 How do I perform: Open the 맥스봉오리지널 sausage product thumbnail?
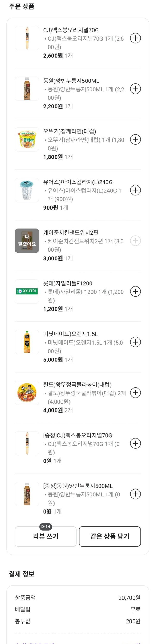pos(27,38)
